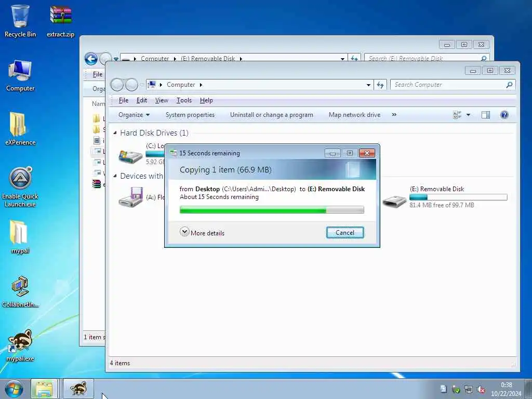The height and width of the screenshot is (399, 532).
Task: Click Back arrow in Removable Disk window
Action: click(x=91, y=59)
